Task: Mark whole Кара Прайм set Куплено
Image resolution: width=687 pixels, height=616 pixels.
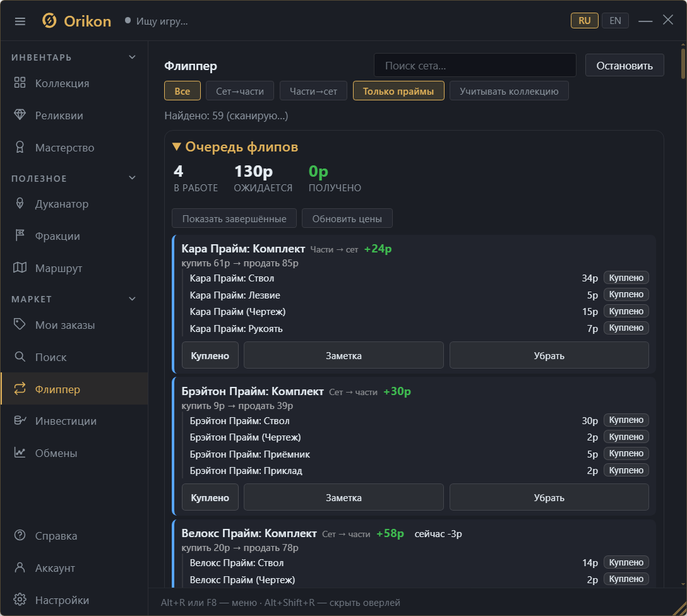Action: pyautogui.click(x=210, y=355)
